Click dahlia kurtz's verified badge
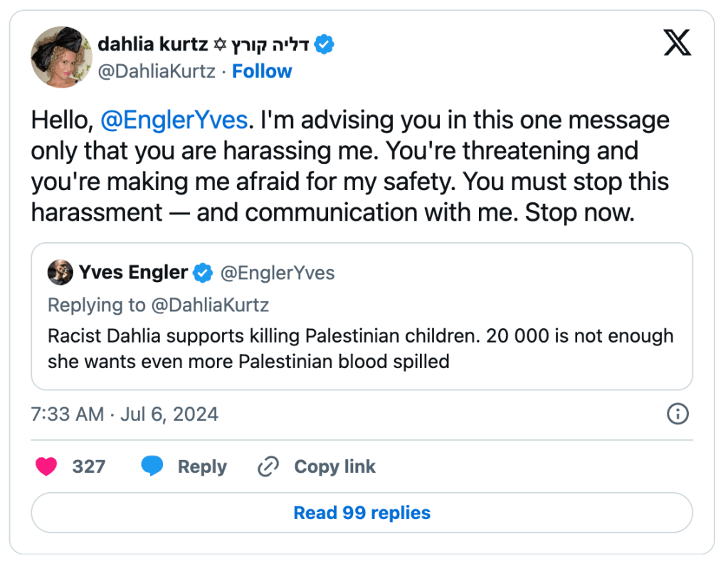Image resolution: width=728 pixels, height=564 pixels. click(x=325, y=45)
